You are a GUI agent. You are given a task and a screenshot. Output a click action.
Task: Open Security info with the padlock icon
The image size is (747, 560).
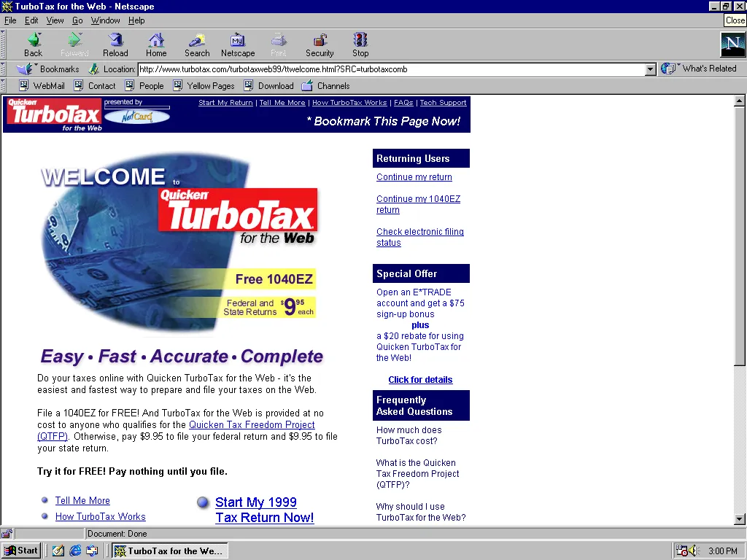coord(320,44)
